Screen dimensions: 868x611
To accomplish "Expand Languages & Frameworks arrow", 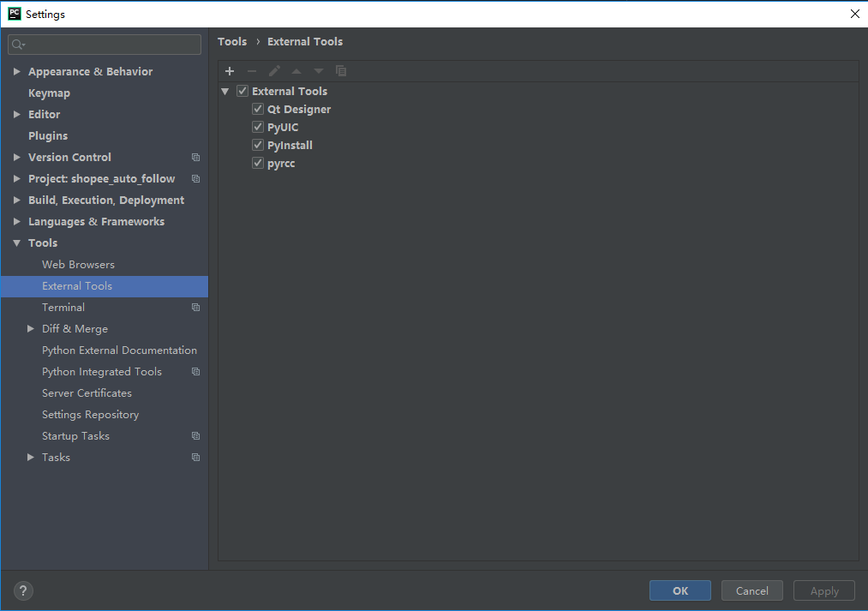I will (16, 221).
